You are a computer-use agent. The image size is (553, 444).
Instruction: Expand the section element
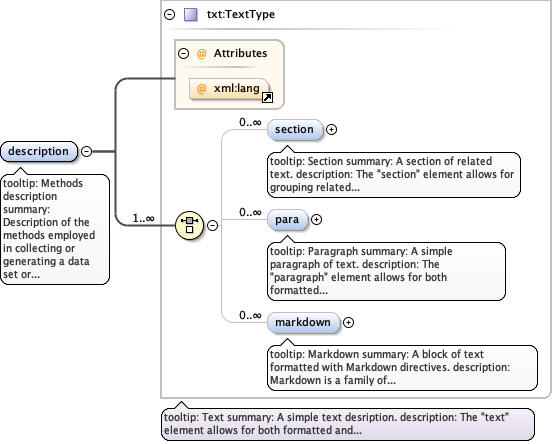331,130
